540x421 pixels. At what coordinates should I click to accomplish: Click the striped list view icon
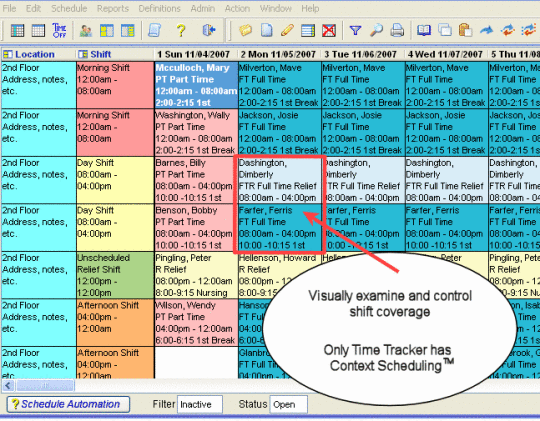click(x=308, y=30)
